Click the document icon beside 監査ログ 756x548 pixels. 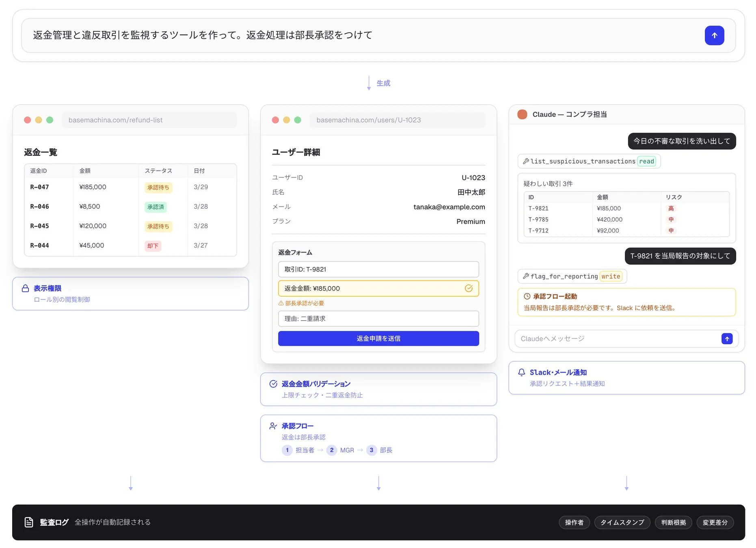click(29, 522)
